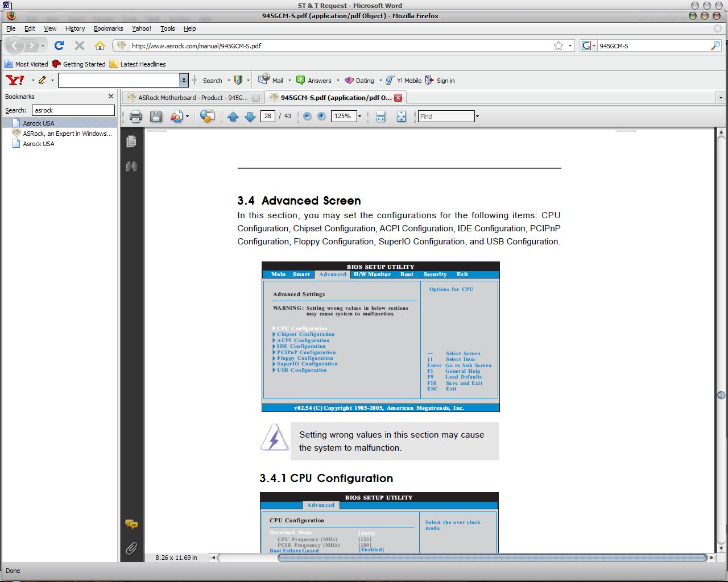
Task: Click Sign in on Yahoo toolbar
Action: (x=440, y=81)
